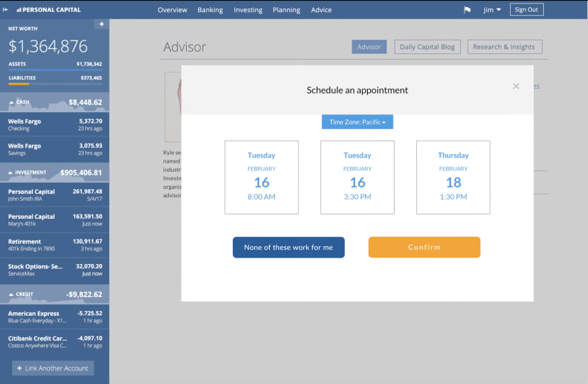Select the Advisor tab
This screenshot has width=588, height=384.
point(369,47)
